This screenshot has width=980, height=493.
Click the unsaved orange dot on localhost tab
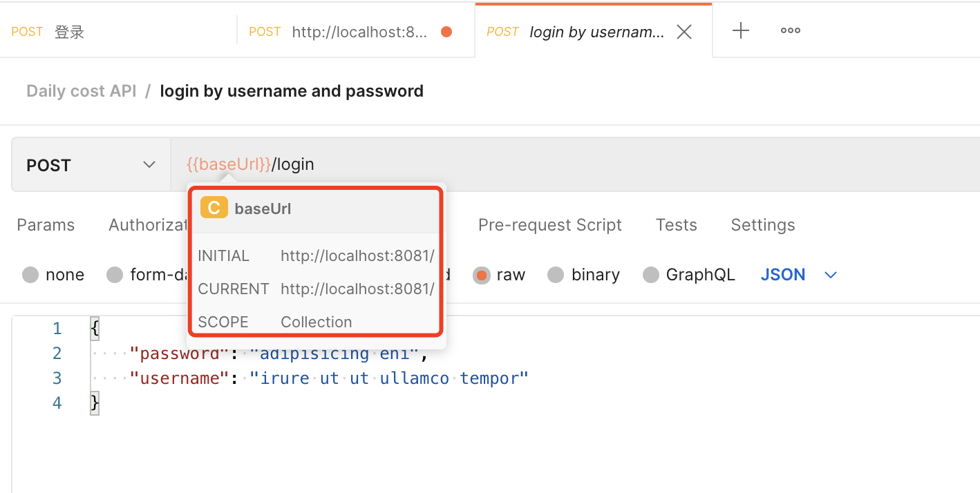[x=446, y=32]
